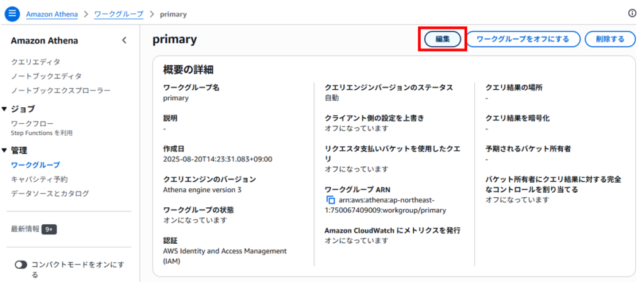Open ノートブックエディタ in sidebar

[47, 76]
